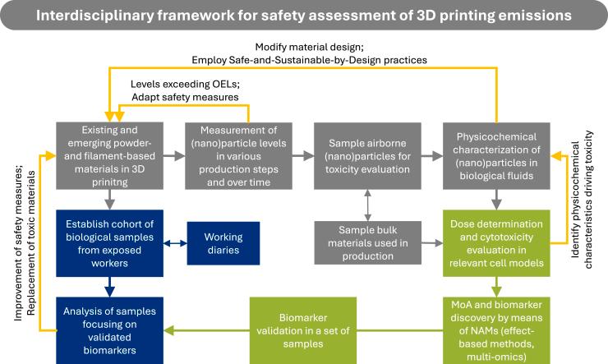Click the 'Modify material design;' label

coord(310,48)
